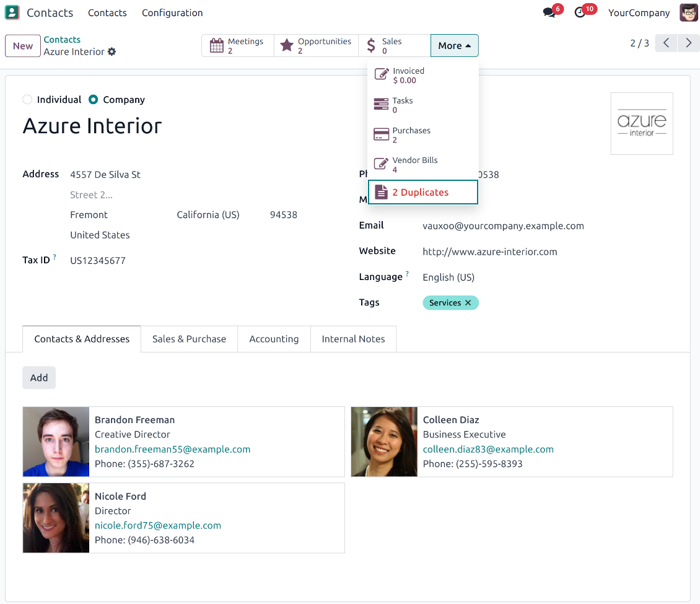Open the Configuration menu
The image size is (700, 604).
[x=172, y=12]
